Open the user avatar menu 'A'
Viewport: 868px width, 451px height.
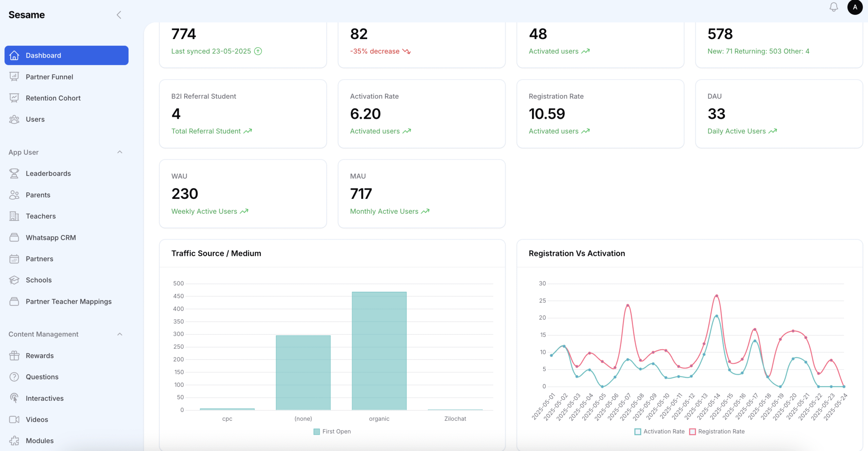855,7
